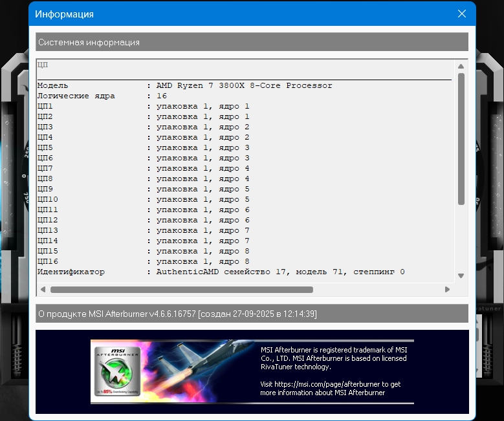Image resolution: width=504 pixels, height=421 pixels.
Task: Click the ЦП2 row
Action: [x=144, y=116]
